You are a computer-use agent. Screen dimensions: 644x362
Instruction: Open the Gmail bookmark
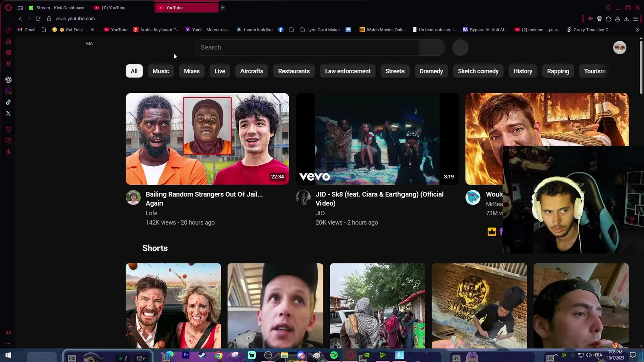26,30
